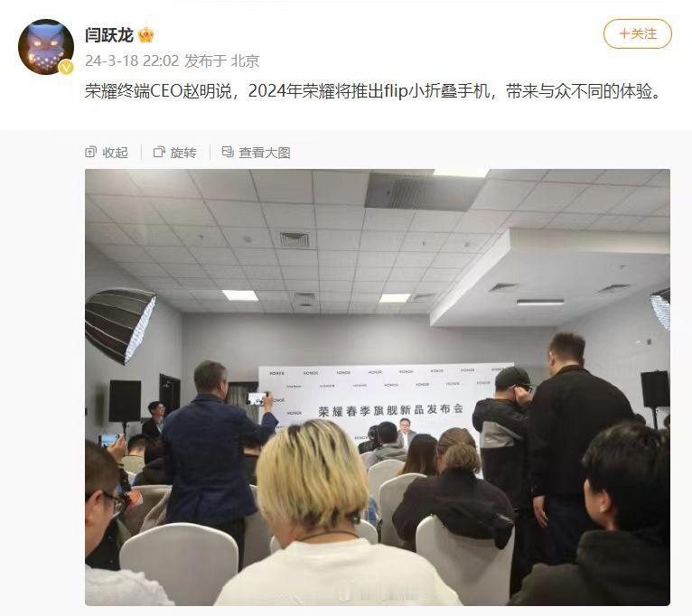Open the owl avatar of 闫跃龙
The height and width of the screenshot is (616, 692).
[x=46, y=47]
